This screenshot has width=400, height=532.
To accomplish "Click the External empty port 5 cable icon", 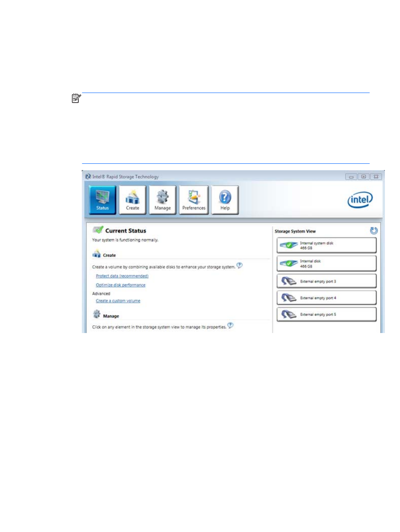I will click(x=288, y=314).
